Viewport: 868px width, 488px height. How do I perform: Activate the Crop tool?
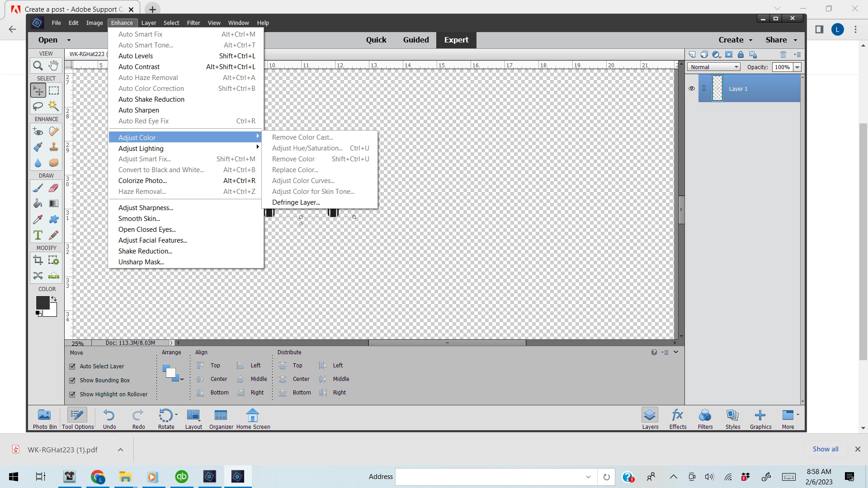click(x=38, y=260)
